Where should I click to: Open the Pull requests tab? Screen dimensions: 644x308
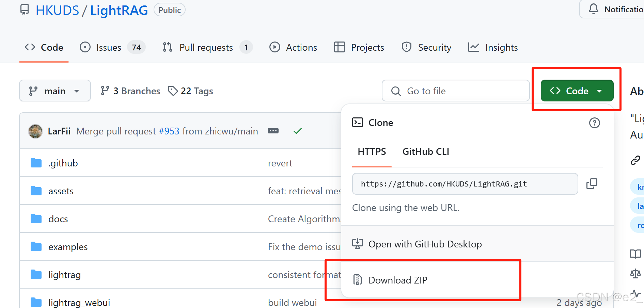click(x=208, y=47)
